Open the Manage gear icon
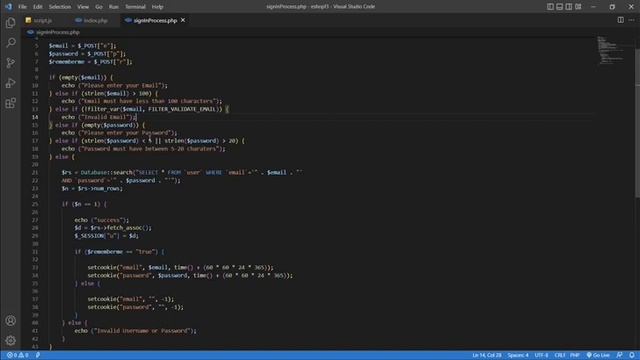Viewport: 640px width, 360px height. point(11,340)
